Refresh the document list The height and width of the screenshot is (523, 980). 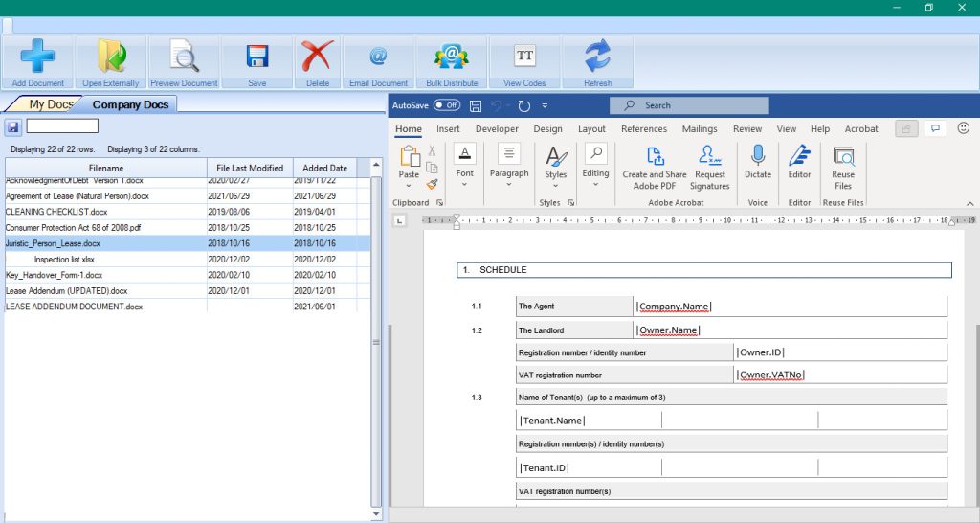[597, 57]
